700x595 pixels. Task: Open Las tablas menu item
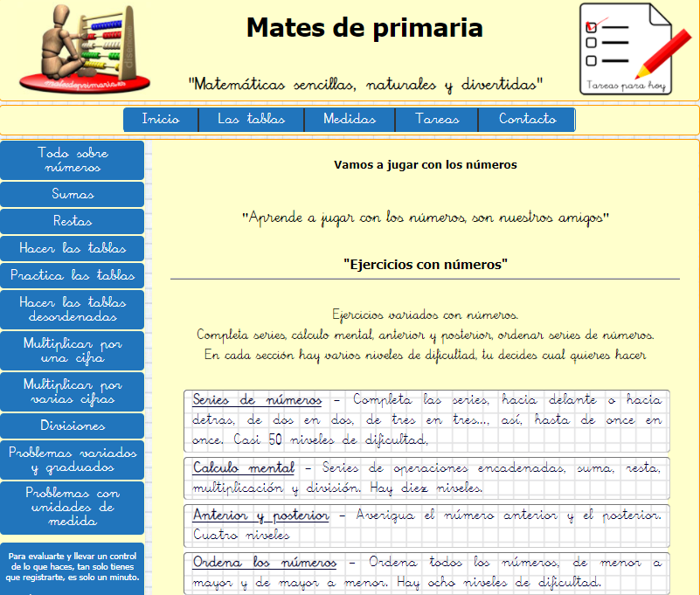[x=251, y=120]
